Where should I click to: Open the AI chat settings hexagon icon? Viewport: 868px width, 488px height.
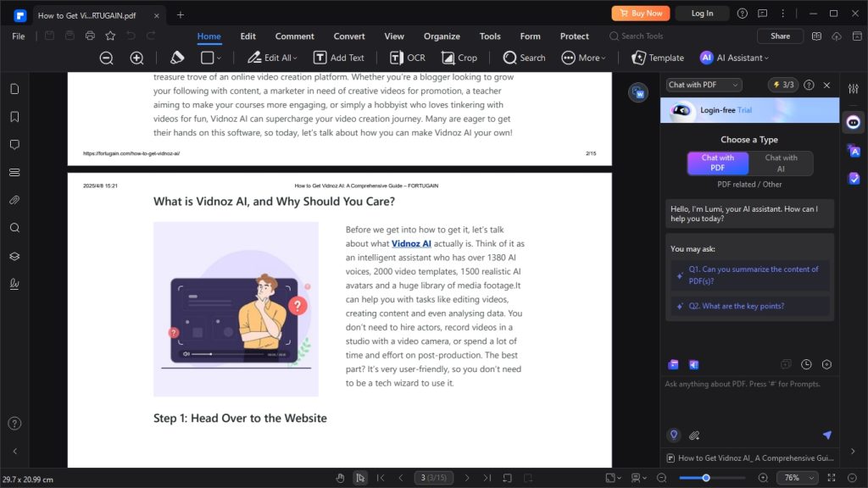[826, 364]
